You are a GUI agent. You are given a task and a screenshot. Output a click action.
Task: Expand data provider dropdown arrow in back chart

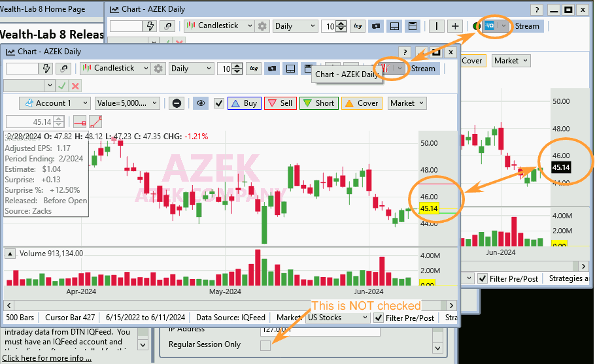(x=503, y=26)
